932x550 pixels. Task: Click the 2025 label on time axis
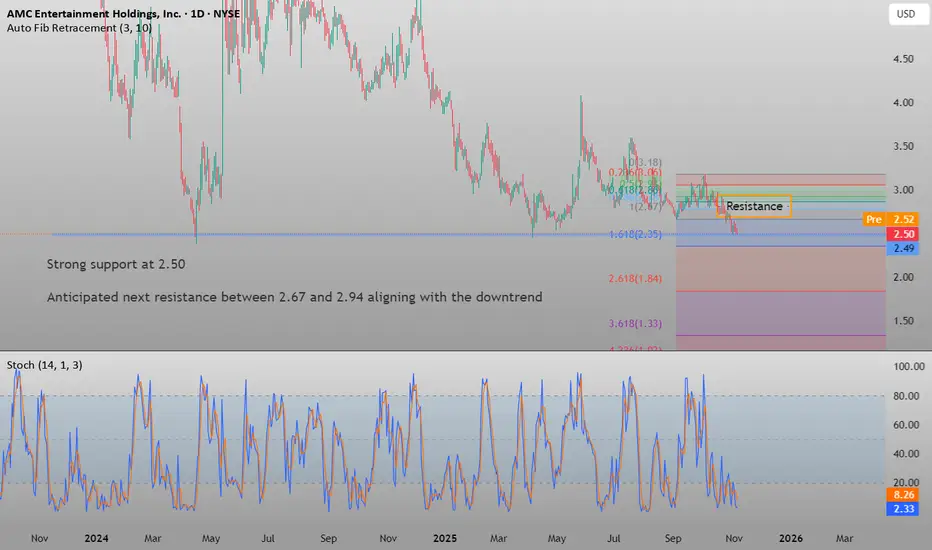[x=445, y=538]
